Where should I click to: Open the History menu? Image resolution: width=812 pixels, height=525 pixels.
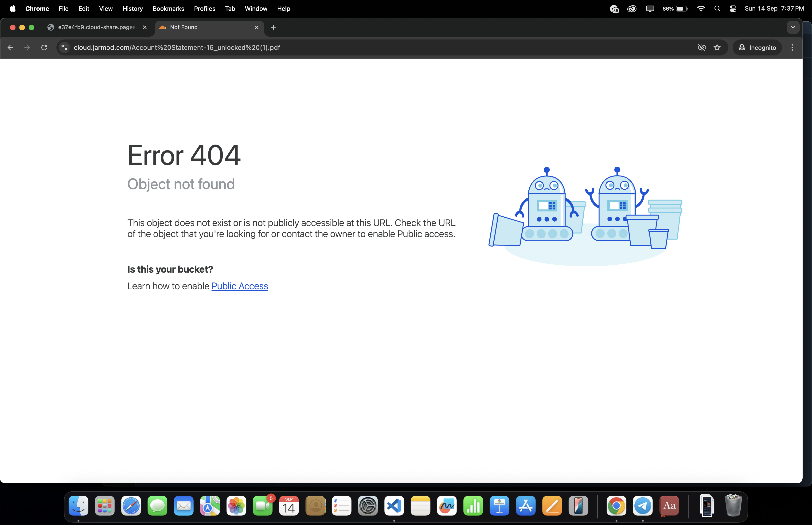pos(133,8)
